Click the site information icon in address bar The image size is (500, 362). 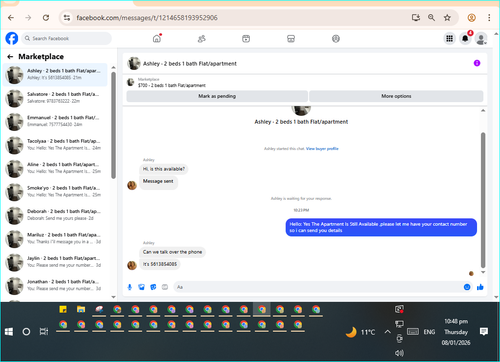[67, 18]
